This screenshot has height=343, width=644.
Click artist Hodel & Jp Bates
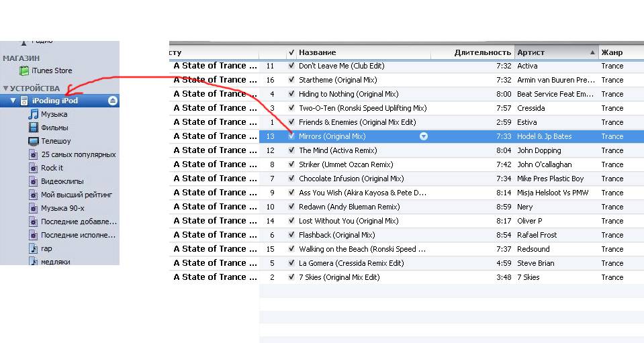[x=544, y=136]
